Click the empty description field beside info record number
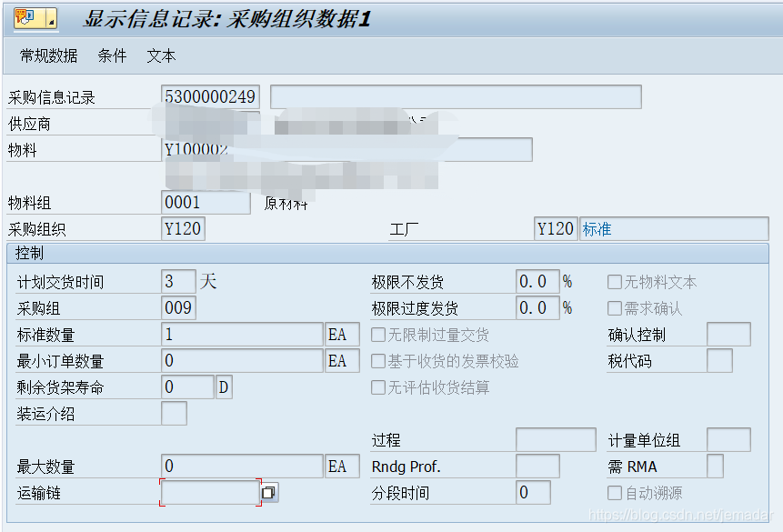Viewport: 783px width, 532px height. tap(456, 96)
